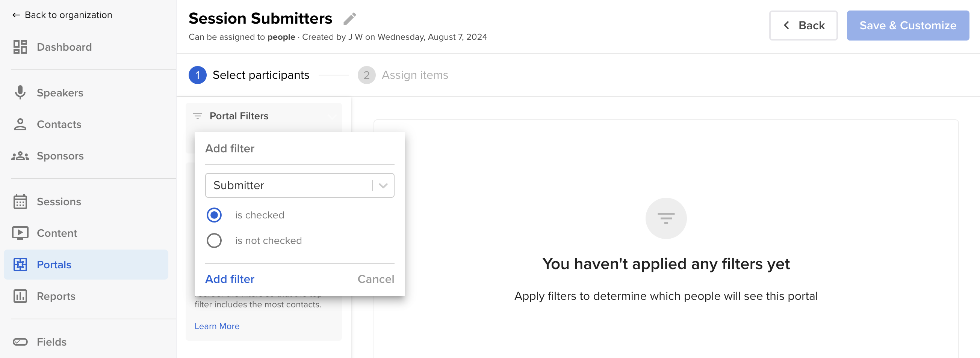
Task: Click the Save & Customize button
Action: pyautogui.click(x=907, y=26)
